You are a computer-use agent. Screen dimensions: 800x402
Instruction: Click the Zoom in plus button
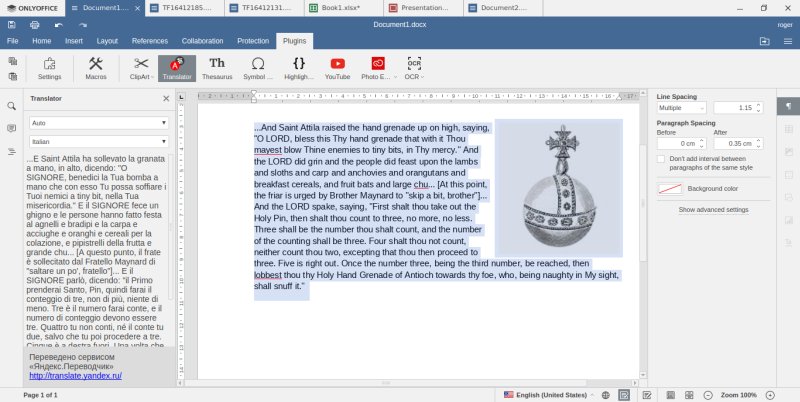[x=770, y=395]
